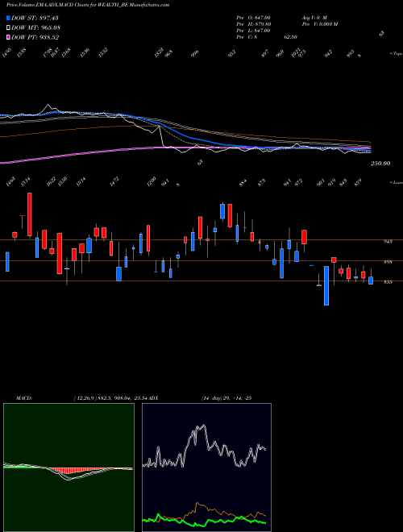Click the '1622' lows label
The width and height of the screenshot is (403, 532).
pos(51,181)
